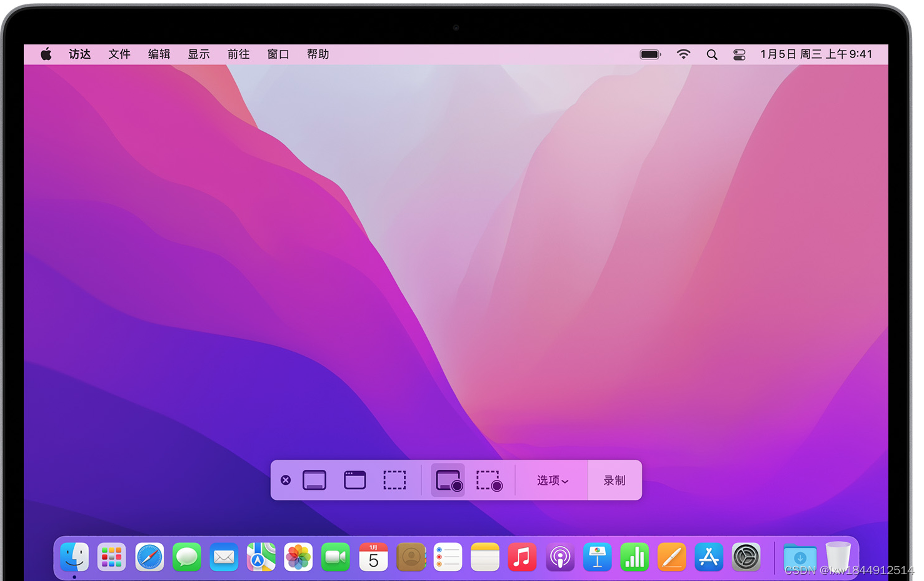Open Photos from the Dock

[x=298, y=557]
